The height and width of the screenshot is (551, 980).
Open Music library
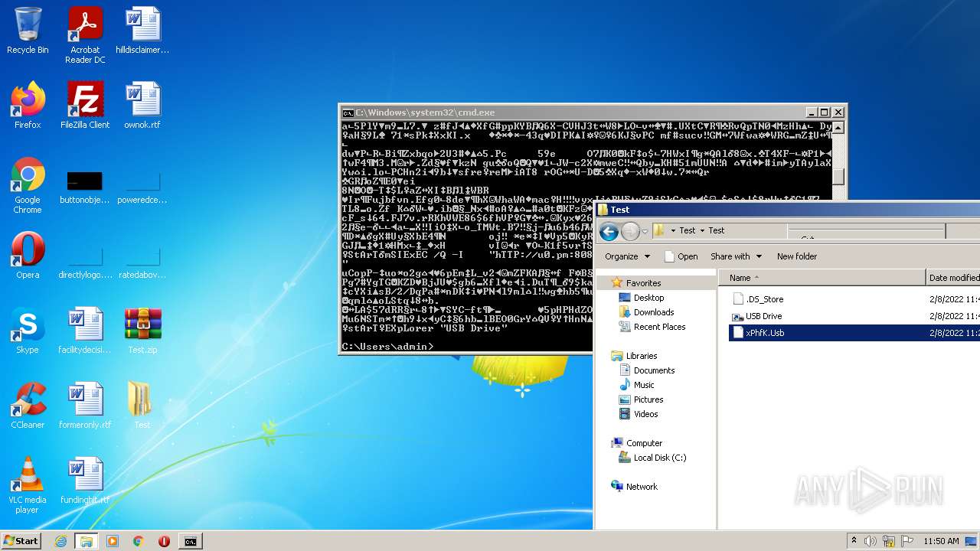tap(644, 385)
